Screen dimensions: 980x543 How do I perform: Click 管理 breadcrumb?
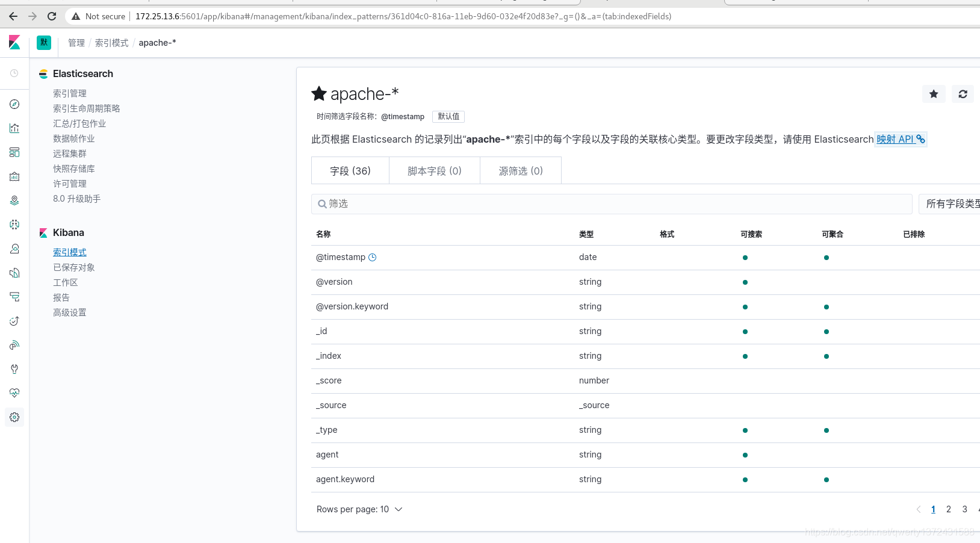tap(76, 43)
